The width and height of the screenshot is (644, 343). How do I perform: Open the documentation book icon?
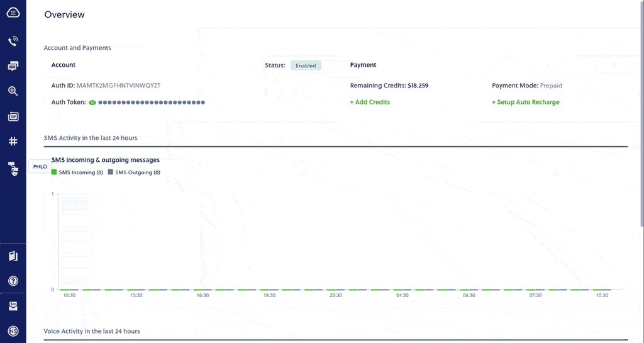pos(13,256)
